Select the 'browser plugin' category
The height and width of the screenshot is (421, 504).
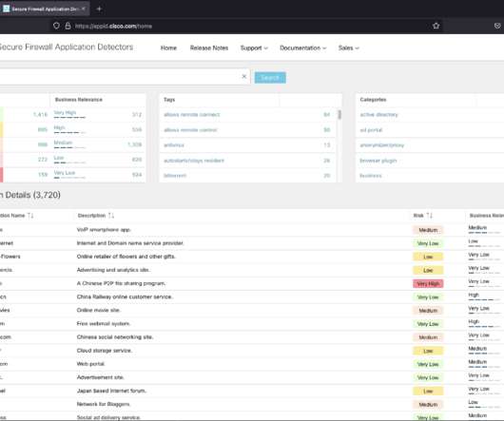pos(378,161)
